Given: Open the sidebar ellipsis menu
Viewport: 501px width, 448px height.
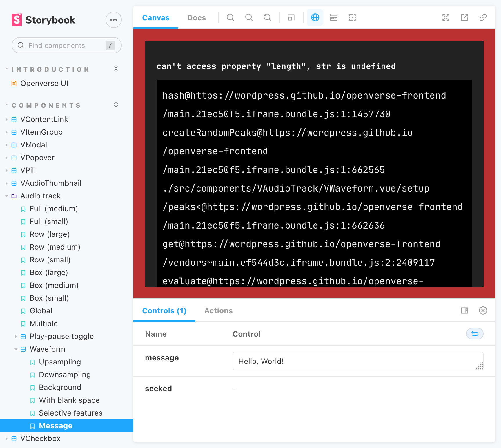Looking at the screenshot, I should click(114, 20).
